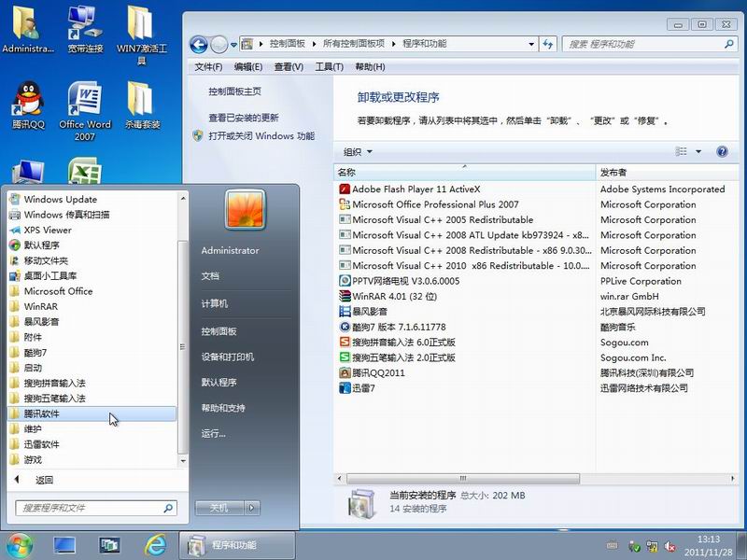747x560 pixels.
Task: Go back with the blue back arrow
Action: [x=199, y=45]
